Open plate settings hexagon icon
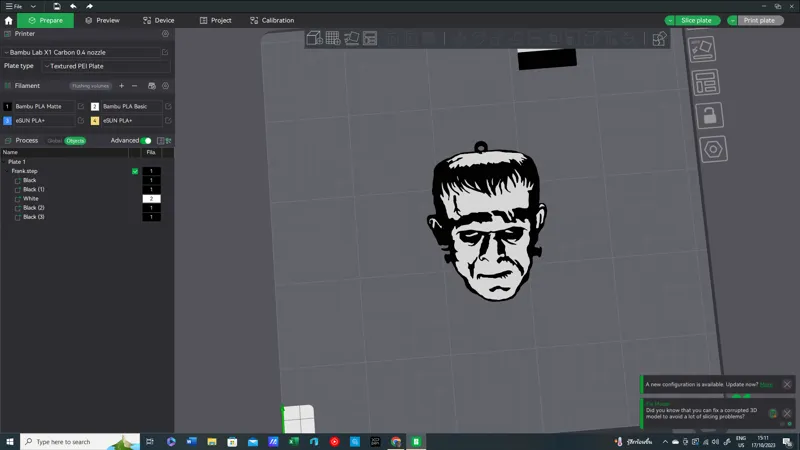The image size is (800, 450). (713, 149)
